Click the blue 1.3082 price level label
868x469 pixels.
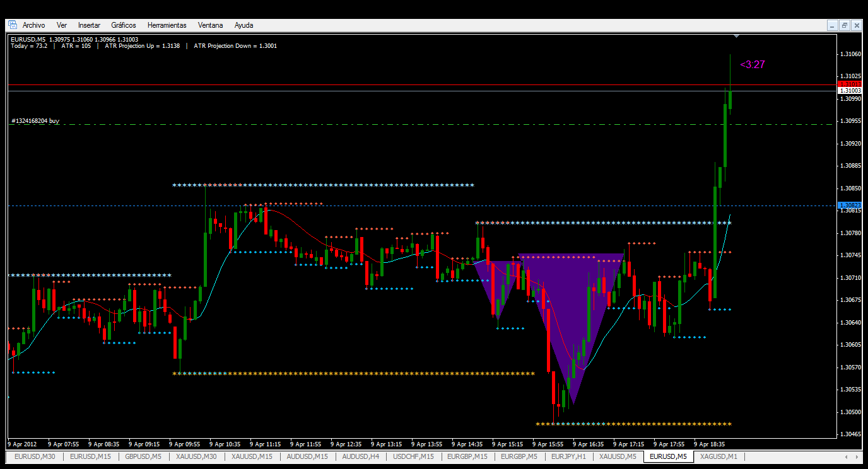point(849,205)
